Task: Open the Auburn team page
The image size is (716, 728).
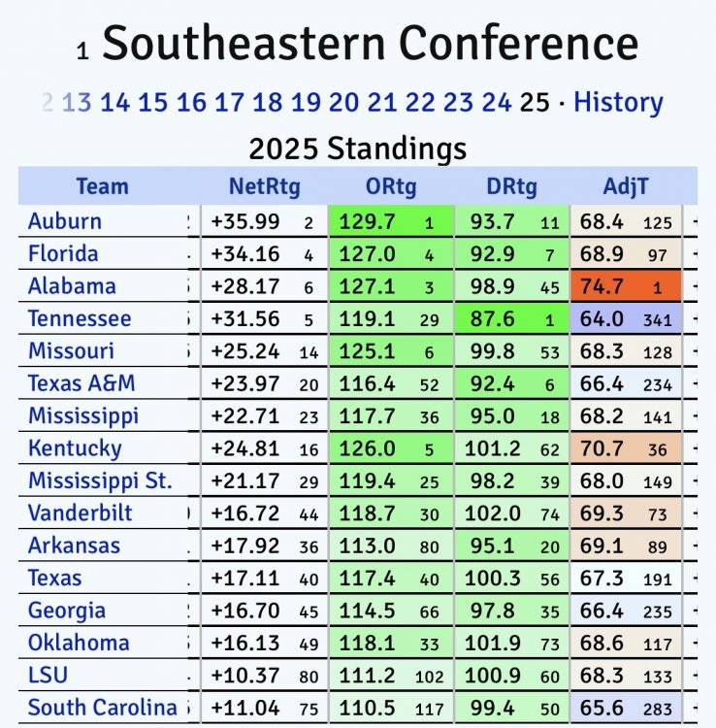Action: point(65,221)
